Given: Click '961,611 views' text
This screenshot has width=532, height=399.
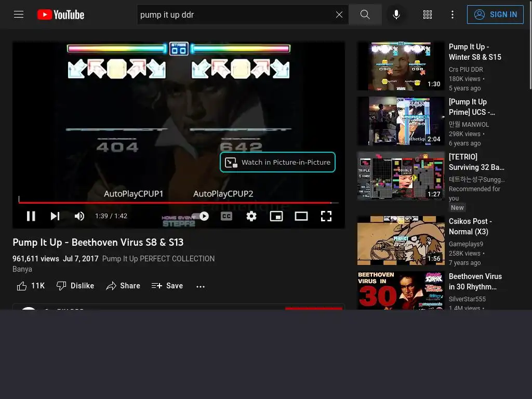Looking at the screenshot, I should click(36, 259).
